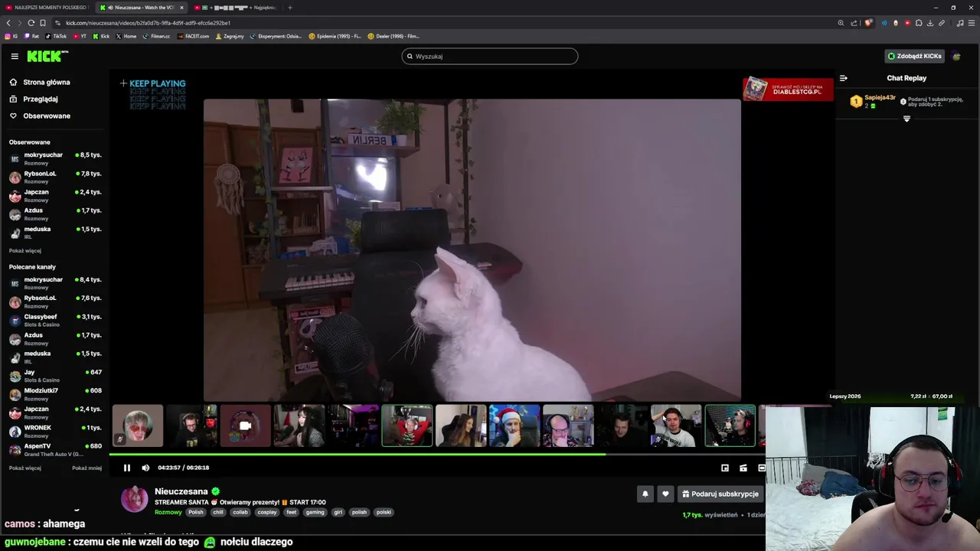Open media control music note icon

pyautogui.click(x=960, y=23)
